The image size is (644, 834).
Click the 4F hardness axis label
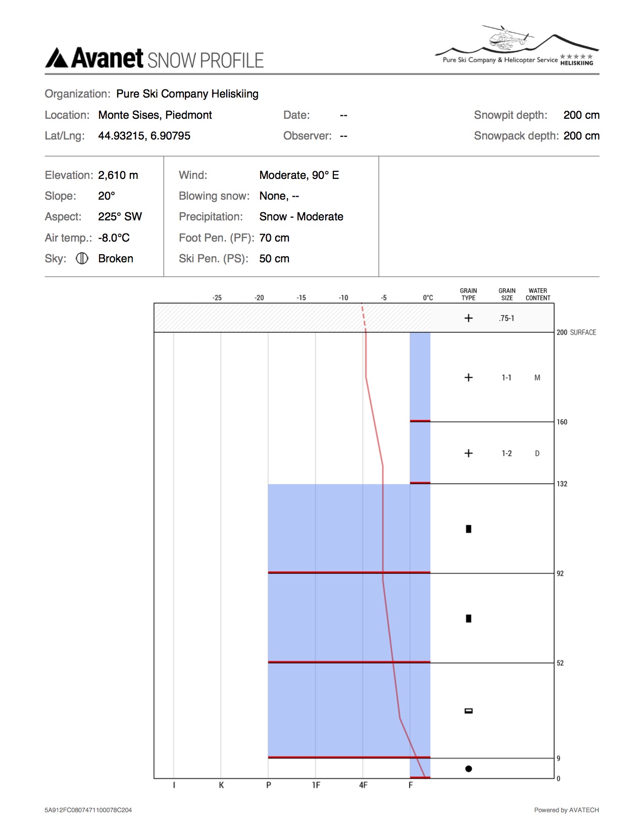[363, 785]
